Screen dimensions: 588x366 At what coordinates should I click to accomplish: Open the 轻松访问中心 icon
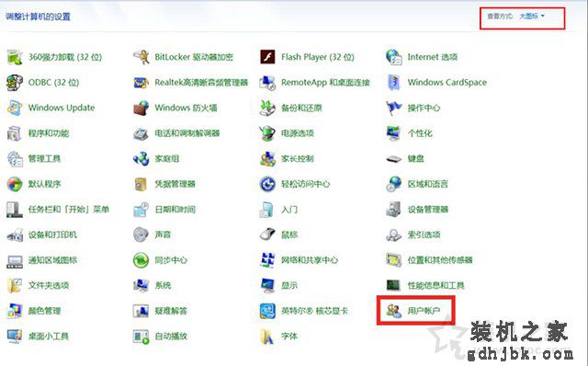(x=267, y=184)
